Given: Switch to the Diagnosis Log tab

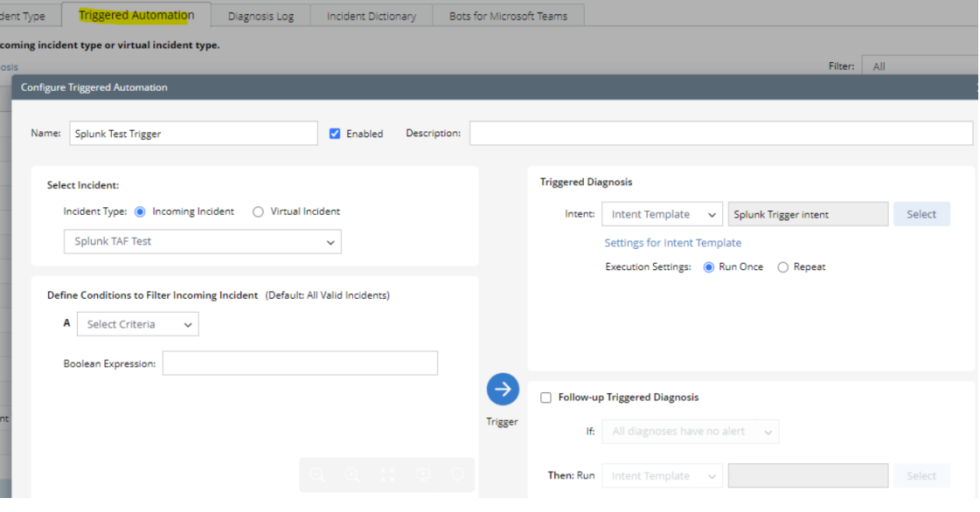Looking at the screenshot, I should pyautogui.click(x=261, y=16).
